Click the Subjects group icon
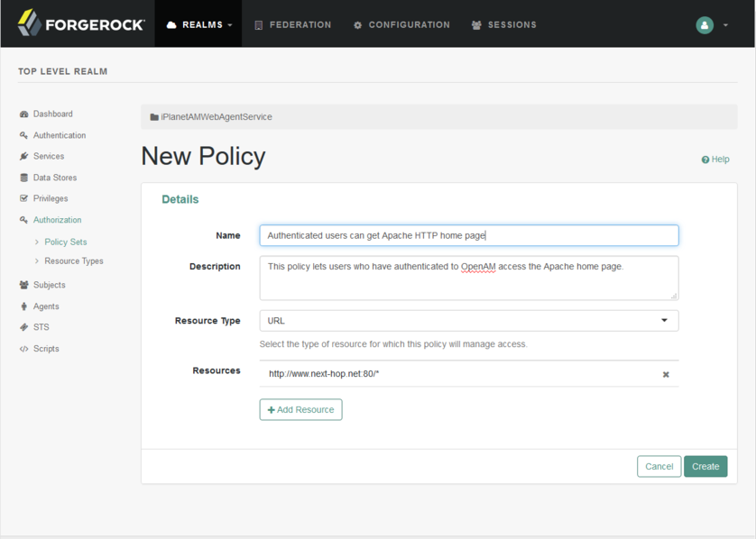The width and height of the screenshot is (756, 539). (23, 284)
